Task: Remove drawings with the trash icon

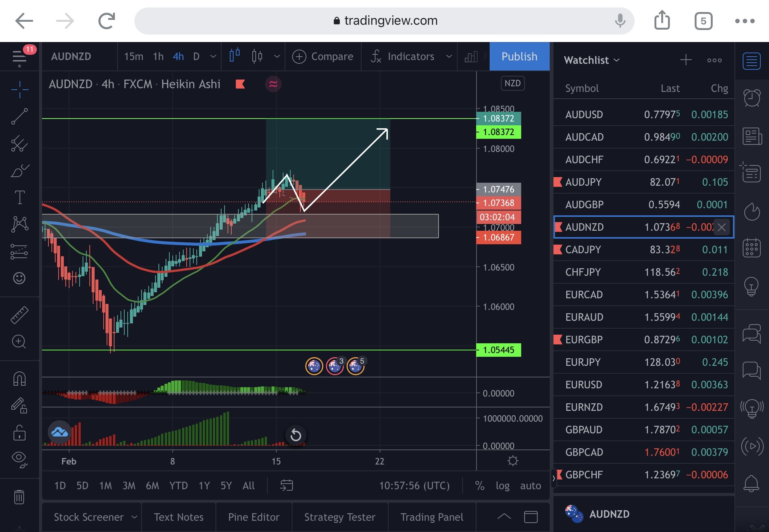Action: (20, 497)
